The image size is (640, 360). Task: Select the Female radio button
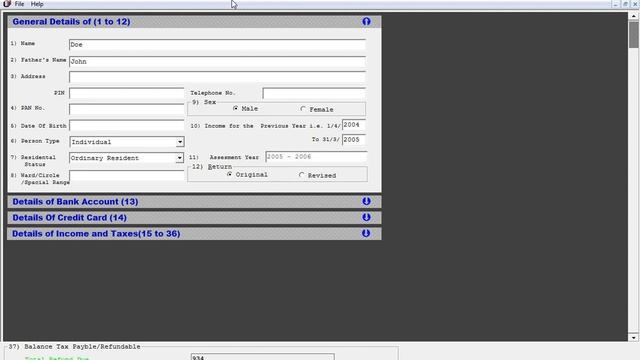click(x=303, y=109)
